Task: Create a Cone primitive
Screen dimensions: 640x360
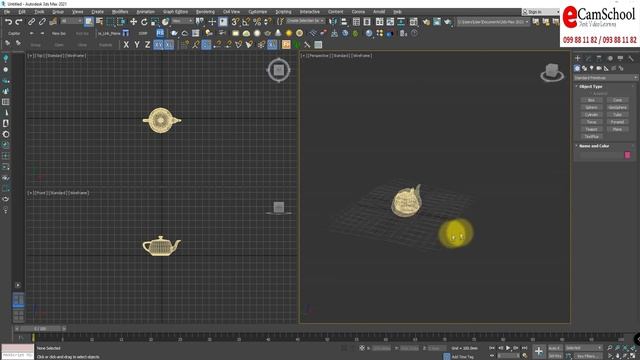Action: [617, 100]
